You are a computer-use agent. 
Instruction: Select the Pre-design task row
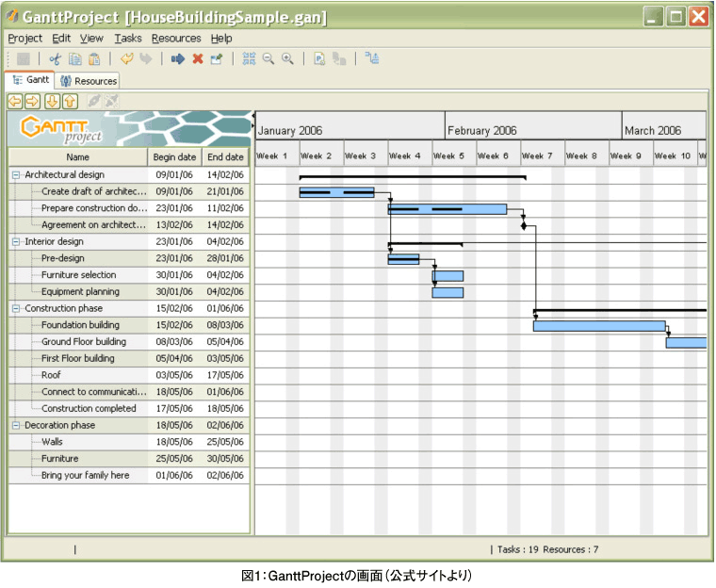click(x=129, y=258)
